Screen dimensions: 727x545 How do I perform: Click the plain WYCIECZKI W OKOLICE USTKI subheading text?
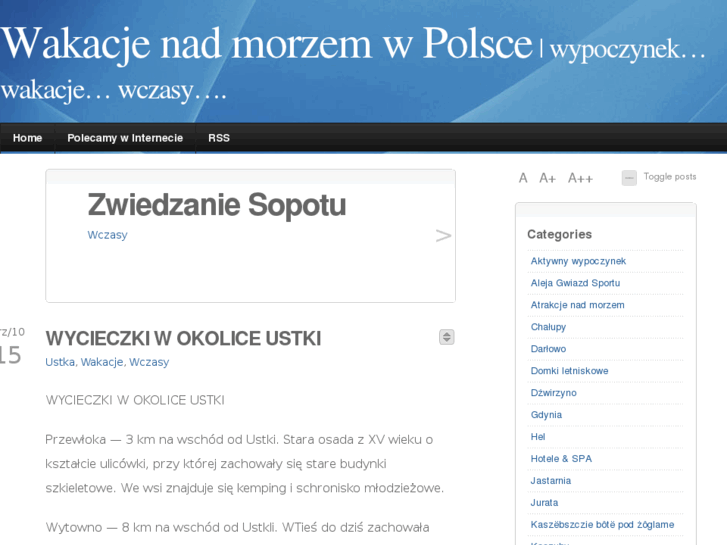coord(135,400)
